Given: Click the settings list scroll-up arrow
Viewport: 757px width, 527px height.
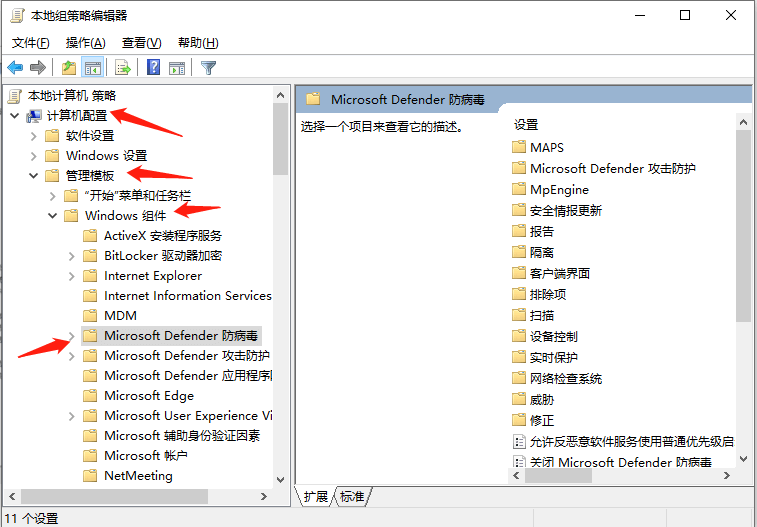Looking at the screenshot, I should tap(743, 123).
